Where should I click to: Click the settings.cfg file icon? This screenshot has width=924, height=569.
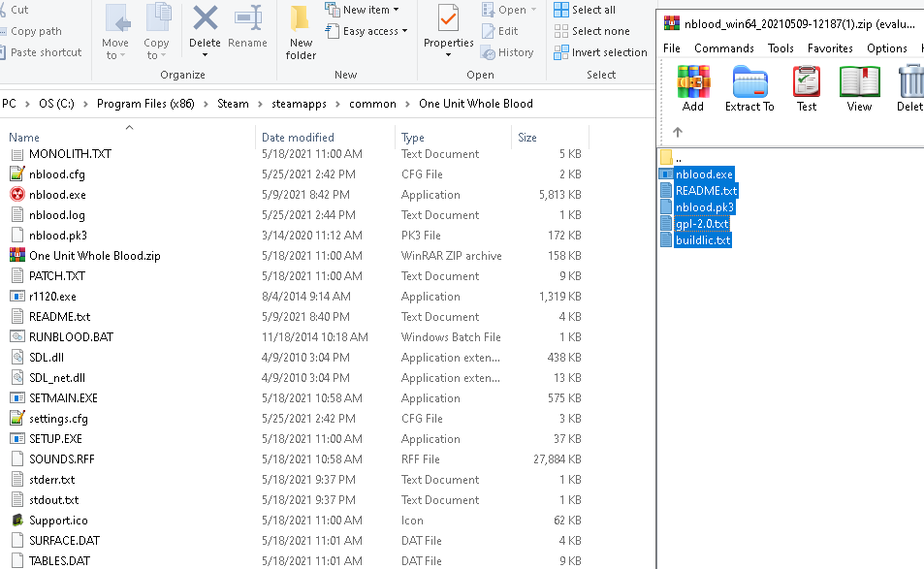(17, 418)
